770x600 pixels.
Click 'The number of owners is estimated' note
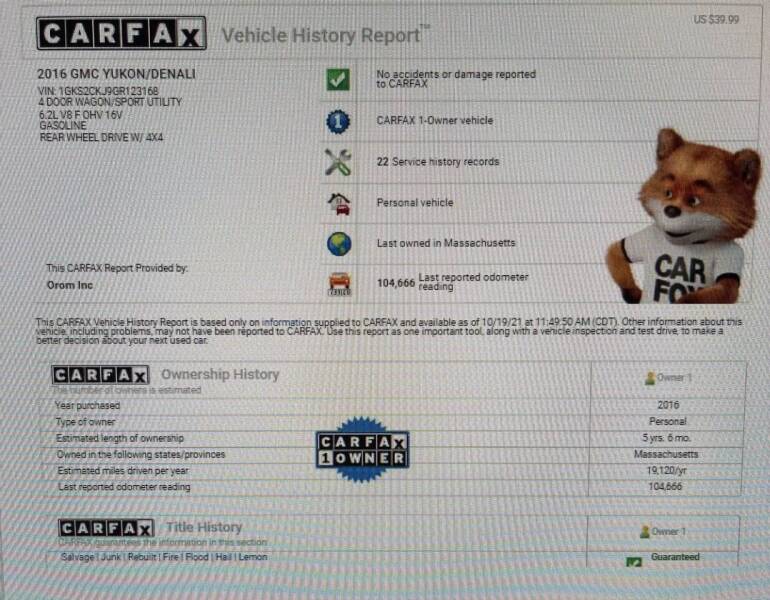tap(127, 390)
